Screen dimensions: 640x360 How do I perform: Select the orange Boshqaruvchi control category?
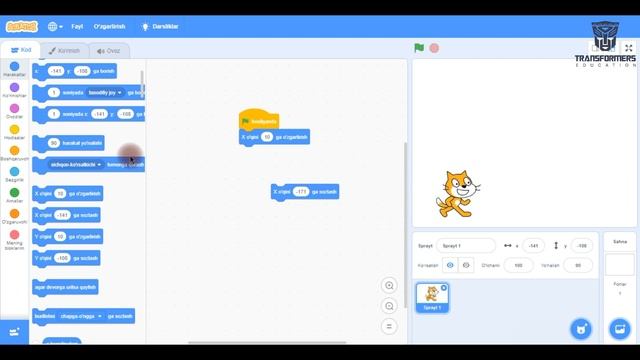click(x=14, y=153)
